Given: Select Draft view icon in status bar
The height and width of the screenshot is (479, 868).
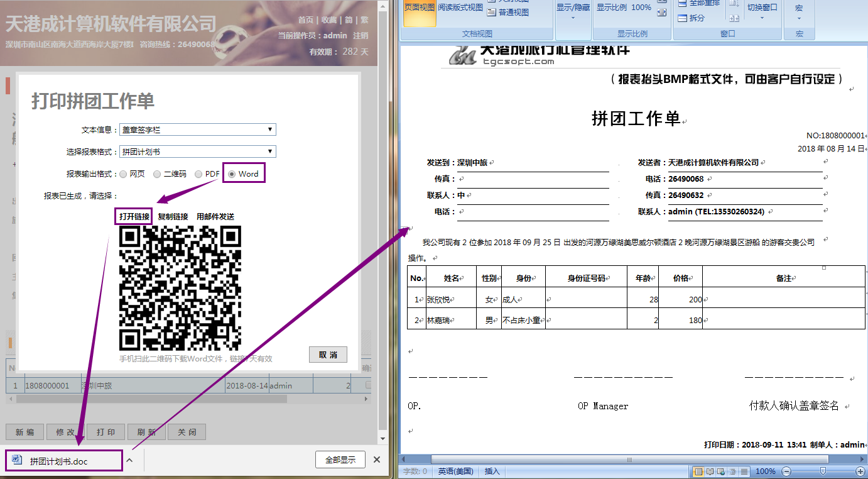Looking at the screenshot, I should point(744,471).
